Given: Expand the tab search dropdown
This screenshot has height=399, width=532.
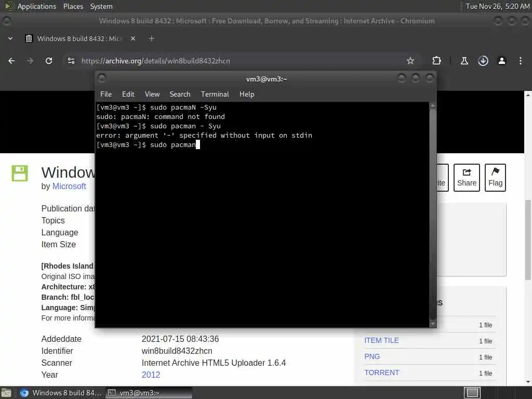Looking at the screenshot, I should pyautogui.click(x=10, y=38).
